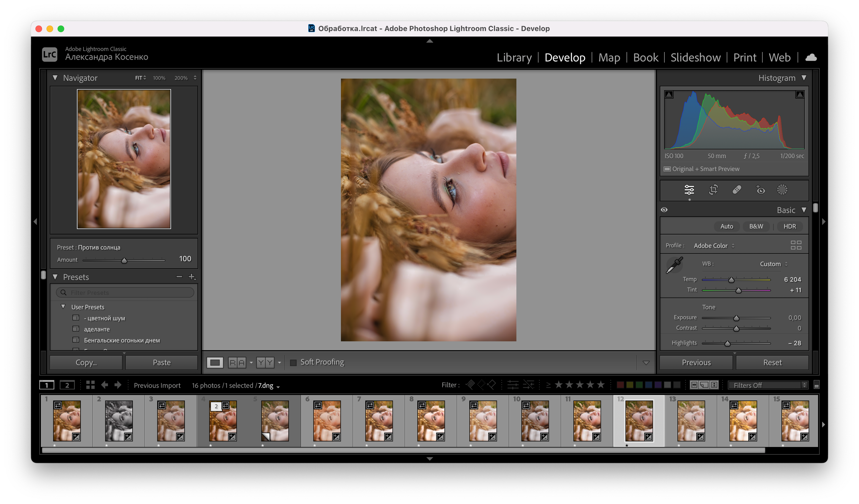Select the Red Eye correction tool

tap(760, 190)
